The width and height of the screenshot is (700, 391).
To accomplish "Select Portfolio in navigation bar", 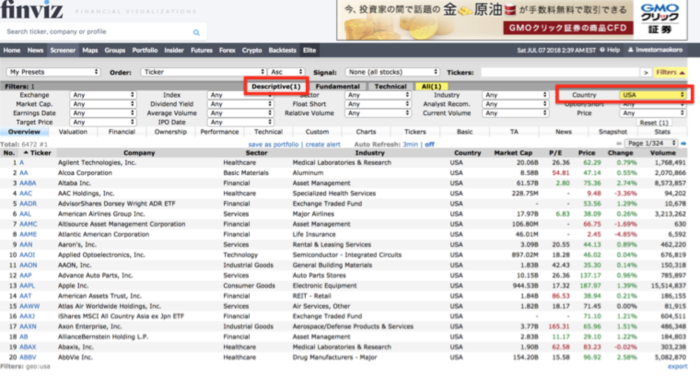I will pos(145,50).
